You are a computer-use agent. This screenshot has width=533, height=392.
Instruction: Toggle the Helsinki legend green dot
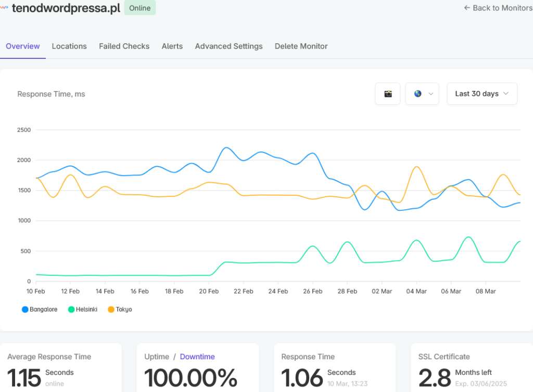[71, 309]
